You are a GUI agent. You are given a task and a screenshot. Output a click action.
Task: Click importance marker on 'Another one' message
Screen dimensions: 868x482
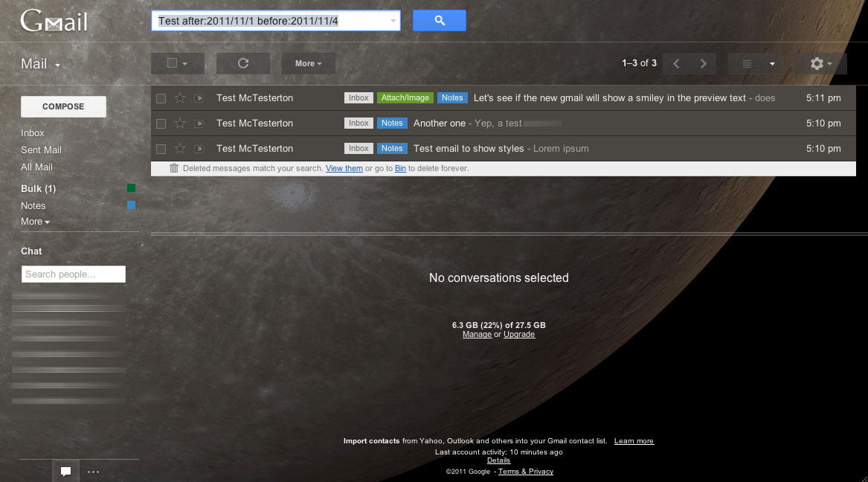(x=199, y=124)
